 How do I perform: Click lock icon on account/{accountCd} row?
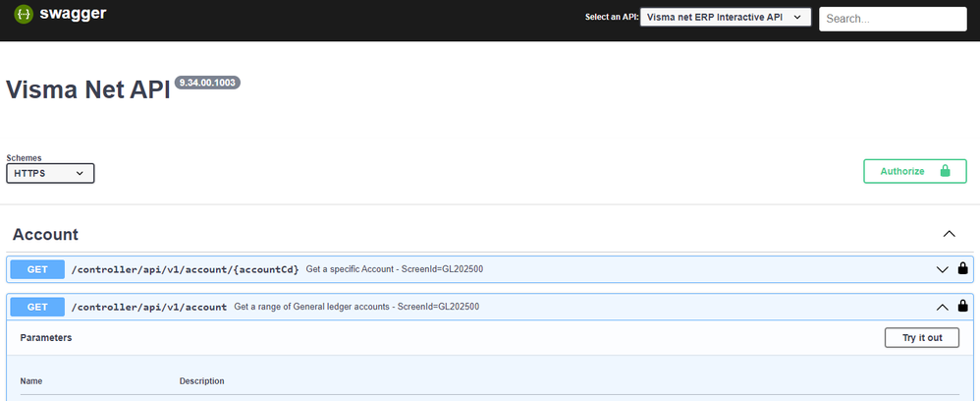pyautogui.click(x=962, y=268)
